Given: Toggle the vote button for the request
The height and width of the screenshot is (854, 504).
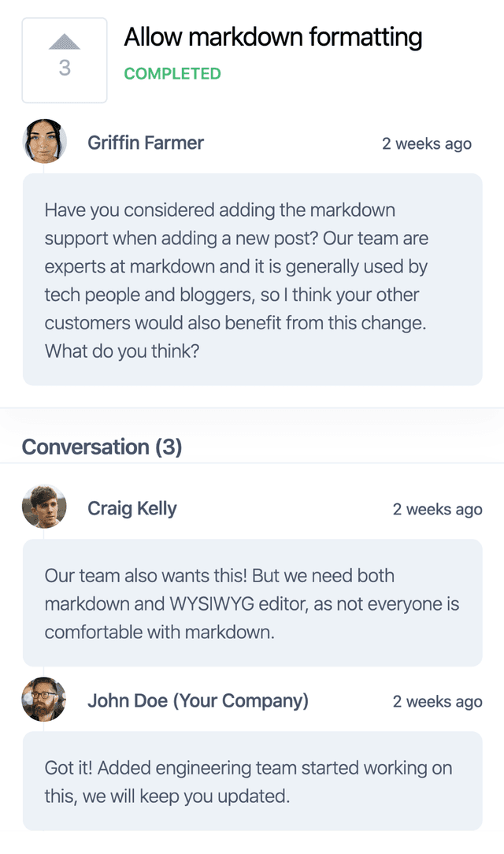Looking at the screenshot, I should click(65, 59).
